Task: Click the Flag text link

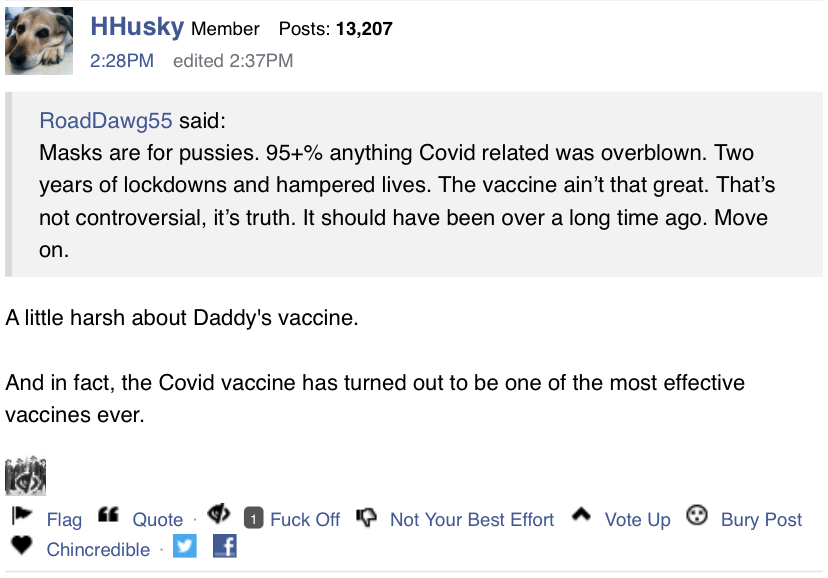Action: [64, 520]
